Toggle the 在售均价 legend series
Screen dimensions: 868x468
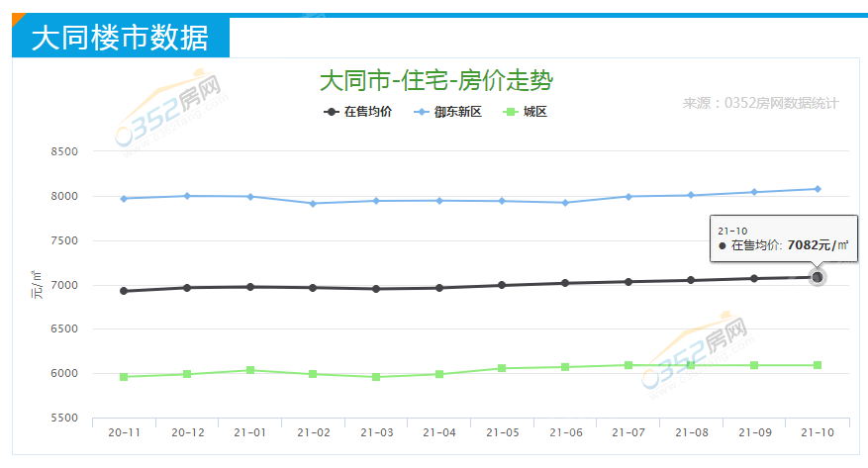point(359,112)
